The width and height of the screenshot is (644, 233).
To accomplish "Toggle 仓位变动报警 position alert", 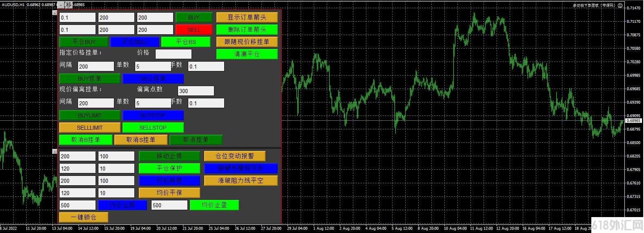I will click(x=234, y=156).
